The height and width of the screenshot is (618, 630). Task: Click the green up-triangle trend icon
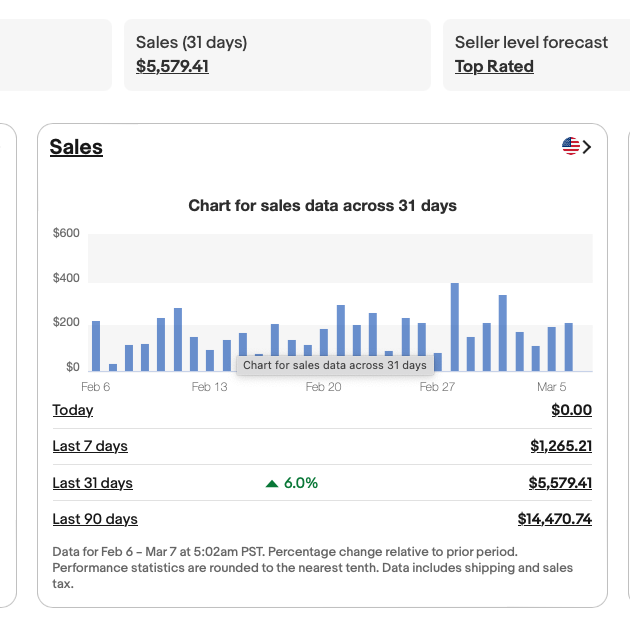272,484
